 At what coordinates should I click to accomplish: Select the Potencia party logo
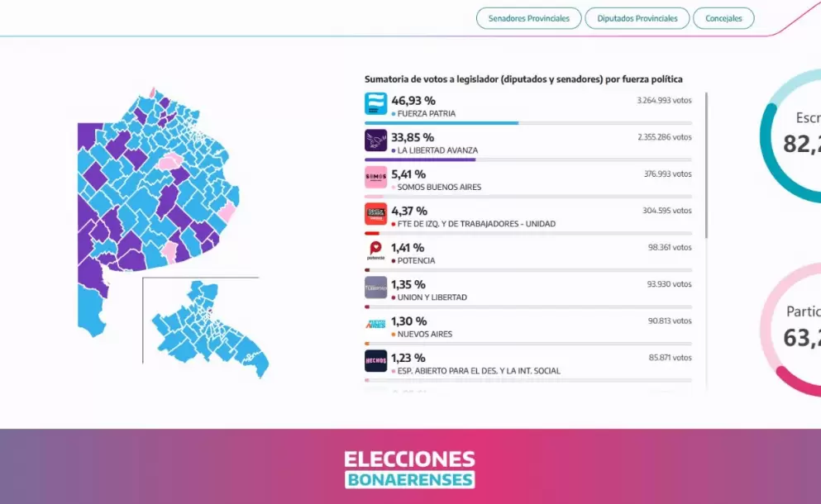point(376,251)
